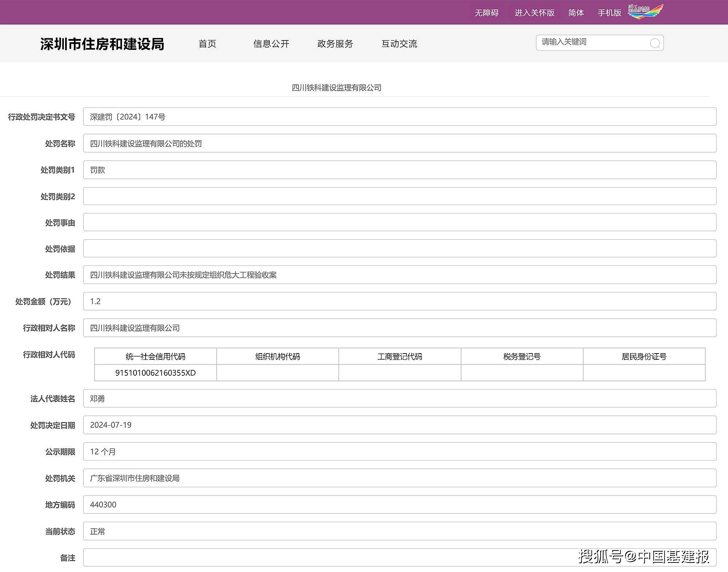Click the 处罚决定日期 field 2024-07-19

coord(400,425)
